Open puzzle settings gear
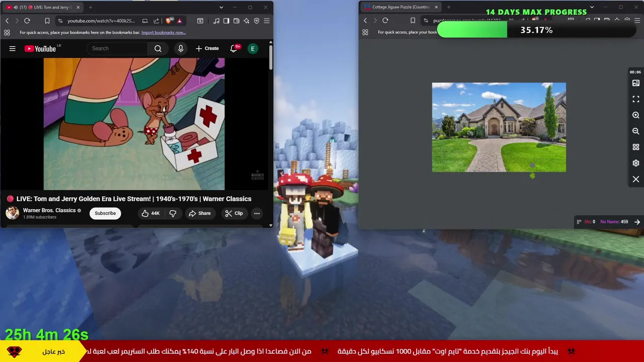The height and width of the screenshot is (362, 644). point(636,163)
